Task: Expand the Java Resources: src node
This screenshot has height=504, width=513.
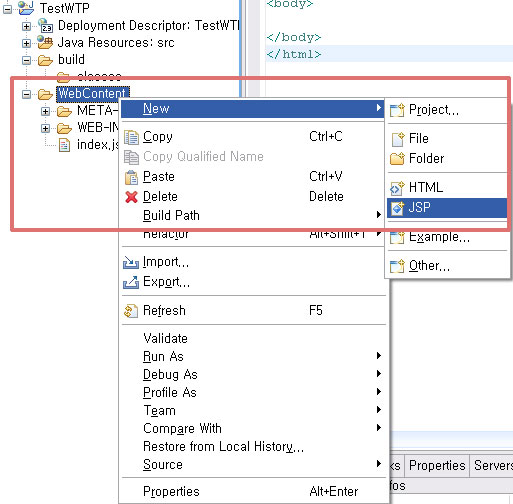Action: 26,43
